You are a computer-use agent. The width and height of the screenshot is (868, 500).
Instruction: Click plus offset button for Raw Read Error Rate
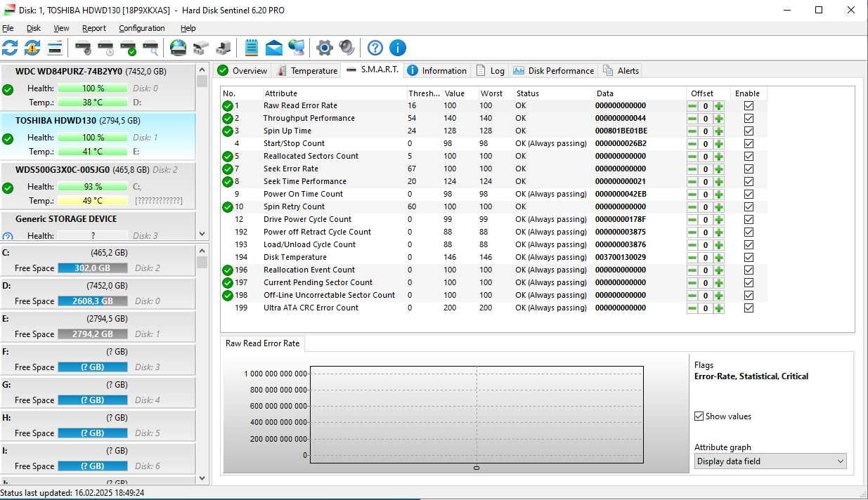[719, 105]
